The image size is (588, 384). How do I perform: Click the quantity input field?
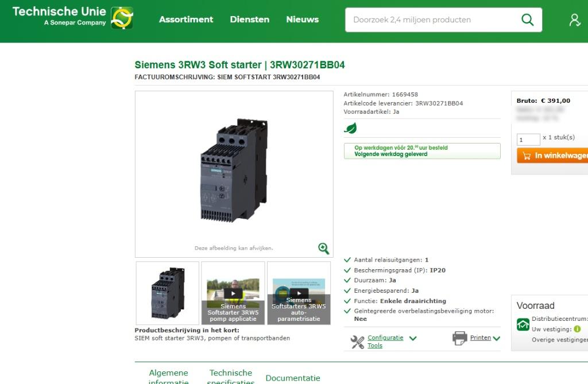pos(528,139)
